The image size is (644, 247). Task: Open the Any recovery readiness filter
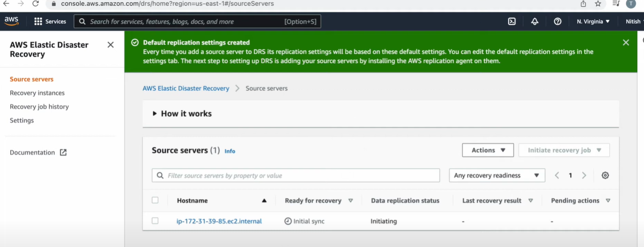point(497,176)
